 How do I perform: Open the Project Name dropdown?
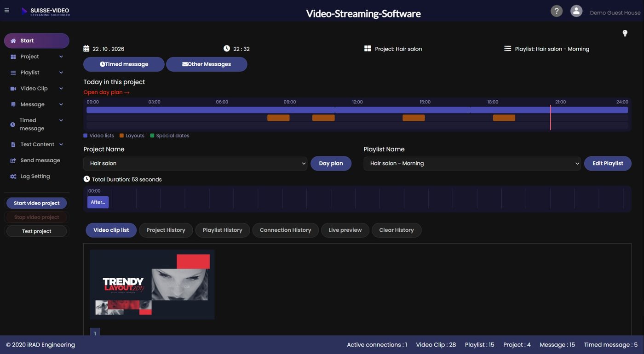tap(195, 164)
